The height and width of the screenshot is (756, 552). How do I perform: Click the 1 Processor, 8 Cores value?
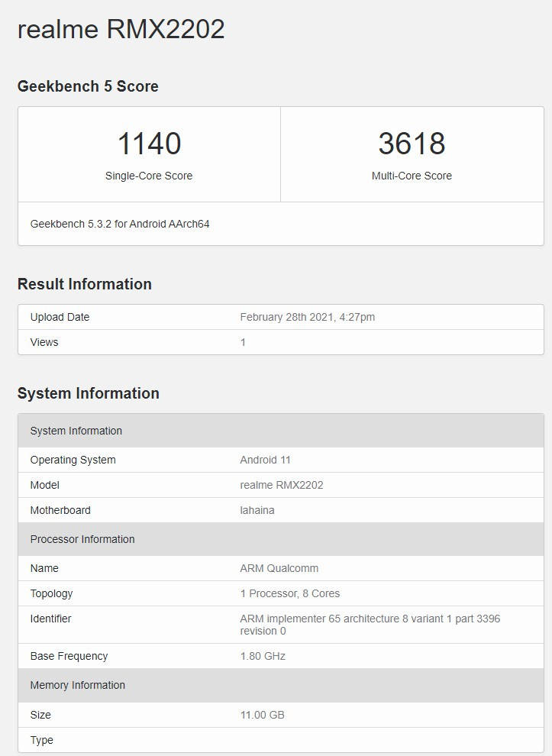coord(289,593)
